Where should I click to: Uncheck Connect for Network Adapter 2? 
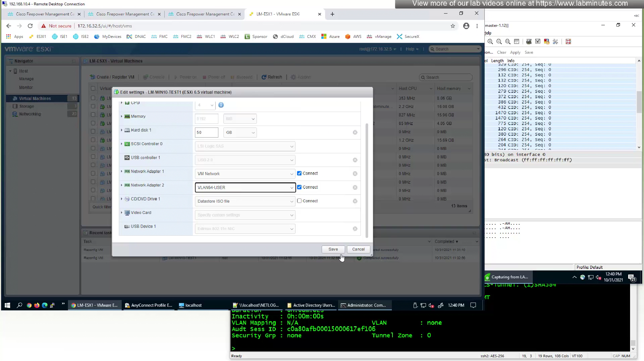click(299, 187)
